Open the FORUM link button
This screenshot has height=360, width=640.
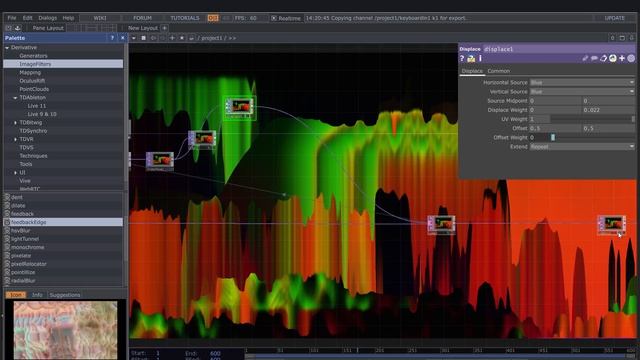(x=142, y=18)
